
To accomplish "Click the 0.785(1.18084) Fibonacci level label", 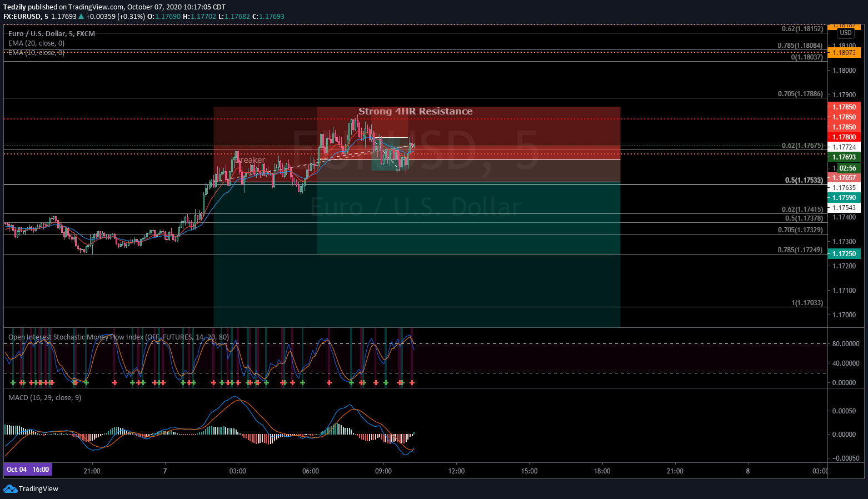I will coord(800,46).
